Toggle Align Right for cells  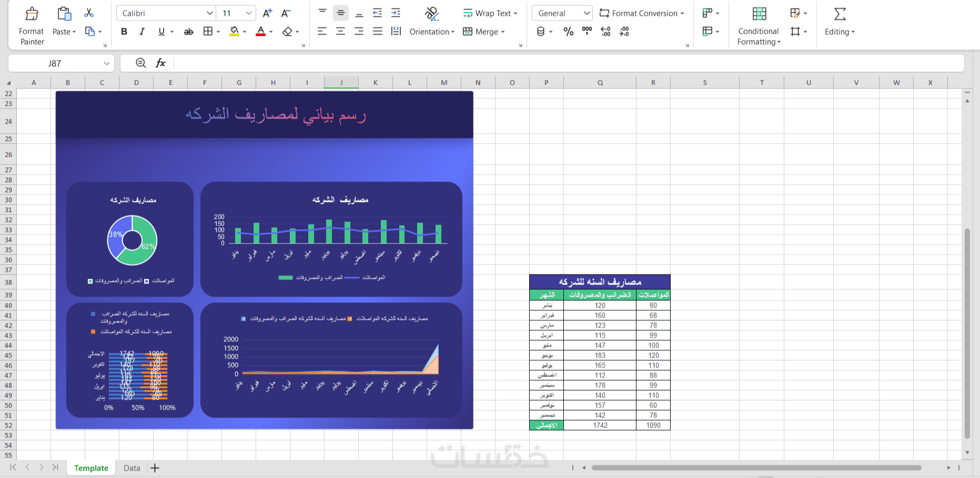(359, 32)
